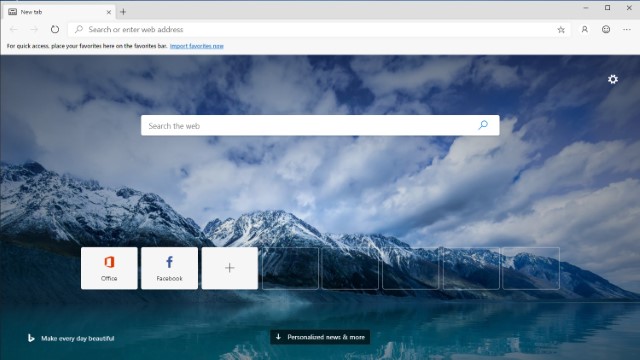Viewport: 640px width, 360px height.
Task: Open page settings gear icon
Action: 613,79
